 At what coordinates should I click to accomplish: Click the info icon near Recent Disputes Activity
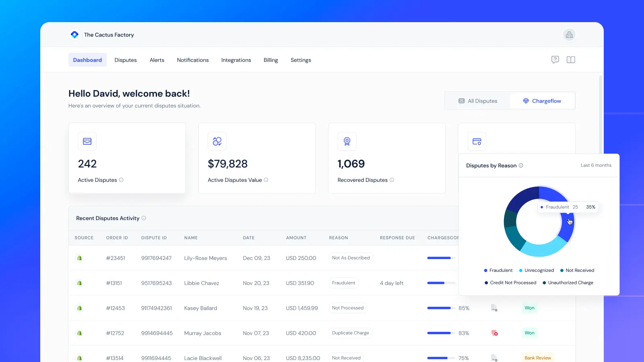144,218
